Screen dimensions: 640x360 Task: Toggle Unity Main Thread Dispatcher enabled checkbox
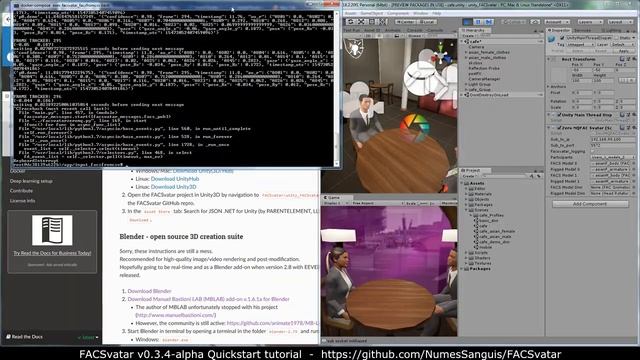point(559,115)
